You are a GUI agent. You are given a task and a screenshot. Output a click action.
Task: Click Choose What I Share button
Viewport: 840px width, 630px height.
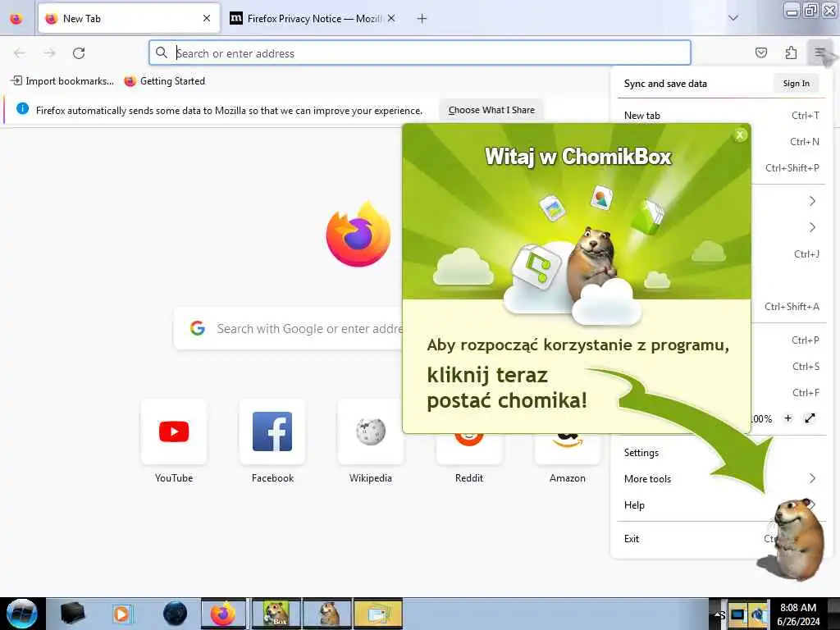tap(491, 111)
